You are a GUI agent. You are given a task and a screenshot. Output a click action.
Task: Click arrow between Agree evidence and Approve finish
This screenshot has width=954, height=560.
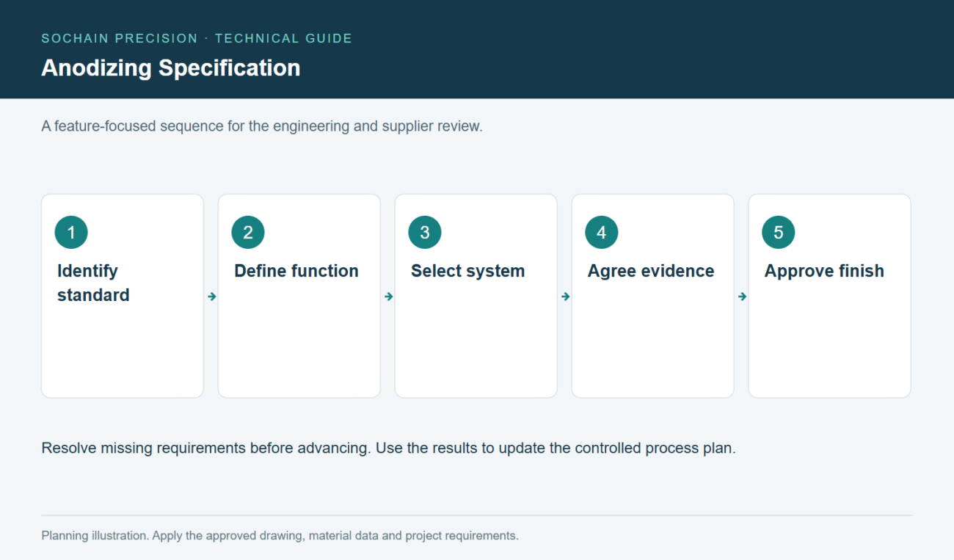pyautogui.click(x=742, y=297)
